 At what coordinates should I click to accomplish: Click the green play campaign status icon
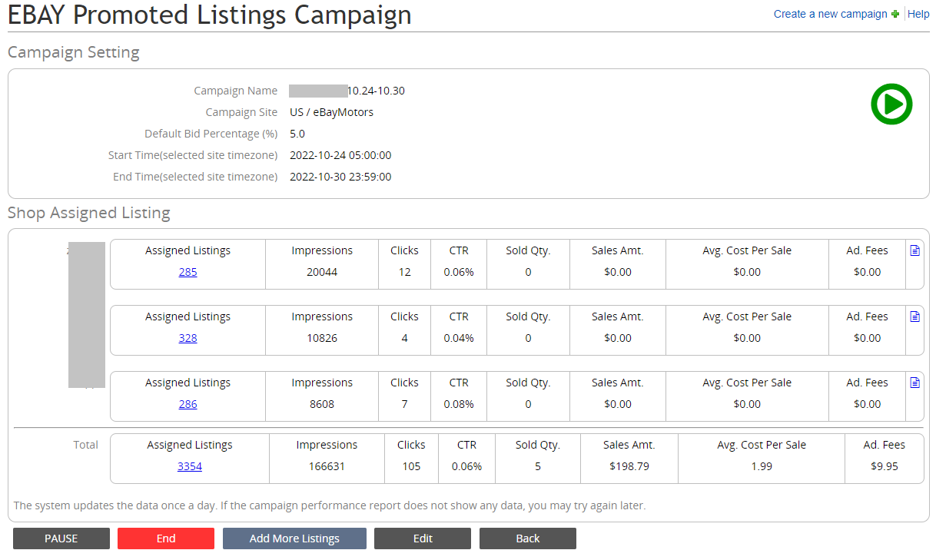(891, 104)
